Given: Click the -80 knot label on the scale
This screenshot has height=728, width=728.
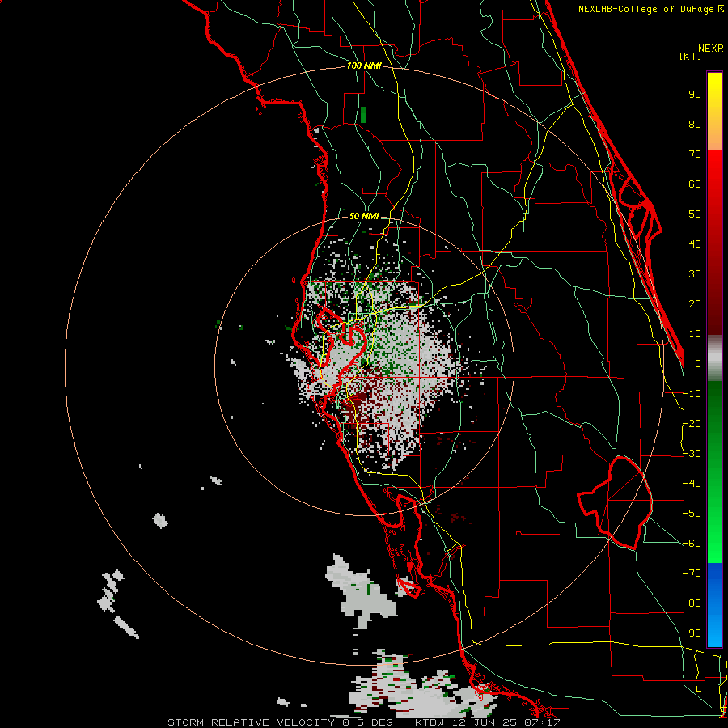Looking at the screenshot, I should point(692,603).
